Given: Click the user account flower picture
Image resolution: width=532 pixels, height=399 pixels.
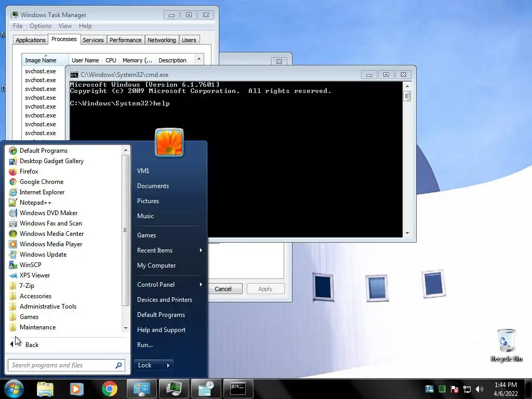Looking at the screenshot, I should pyautogui.click(x=169, y=142).
